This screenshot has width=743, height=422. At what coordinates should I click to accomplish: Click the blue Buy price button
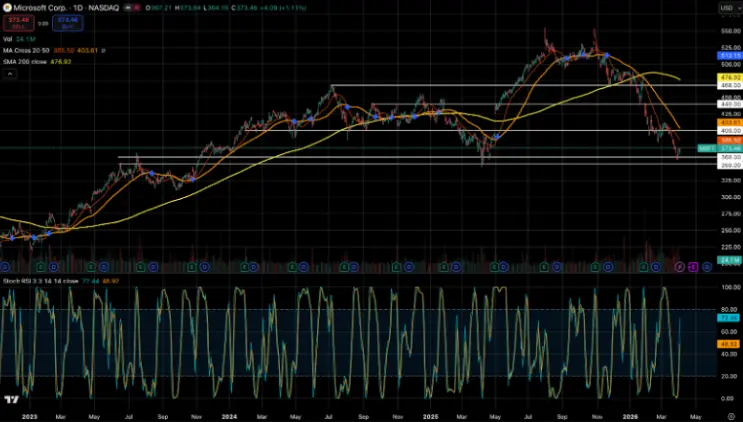pos(68,19)
